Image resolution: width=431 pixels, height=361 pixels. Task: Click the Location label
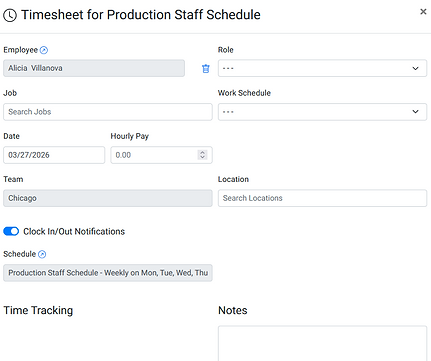(x=233, y=179)
